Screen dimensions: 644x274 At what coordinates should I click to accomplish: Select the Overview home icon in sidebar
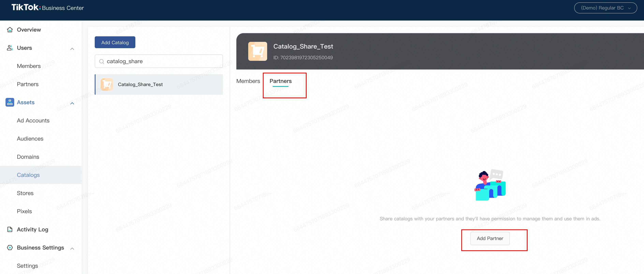[x=9, y=30]
